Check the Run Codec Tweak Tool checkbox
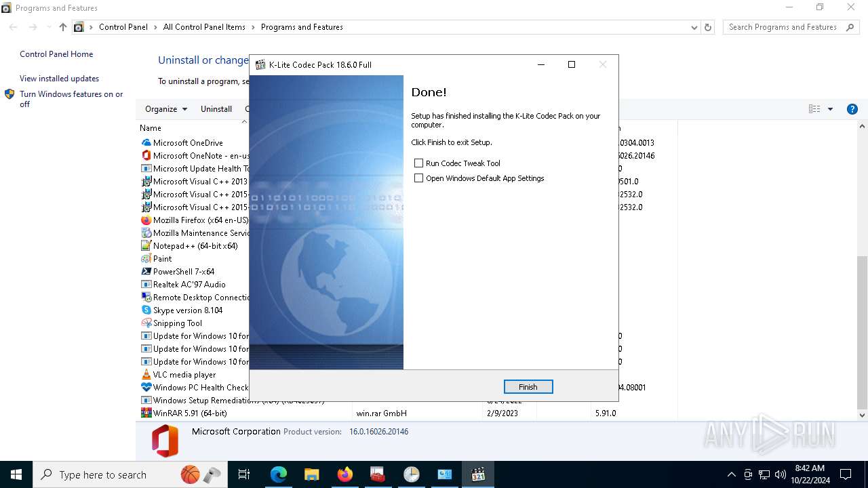868x488 pixels. 418,163
